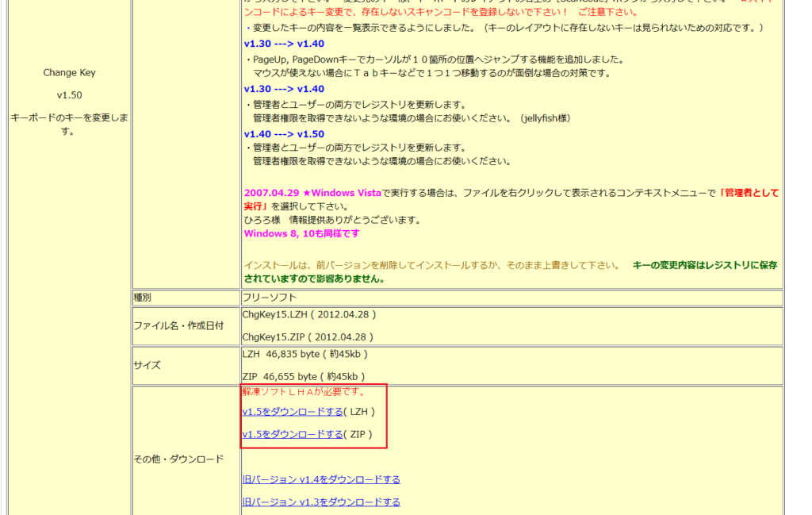
Task: Download the old version v1.4
Action: [321, 479]
